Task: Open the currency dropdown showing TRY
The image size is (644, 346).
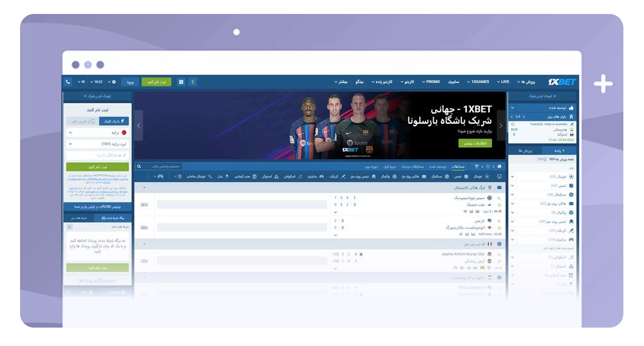Action: (x=97, y=144)
